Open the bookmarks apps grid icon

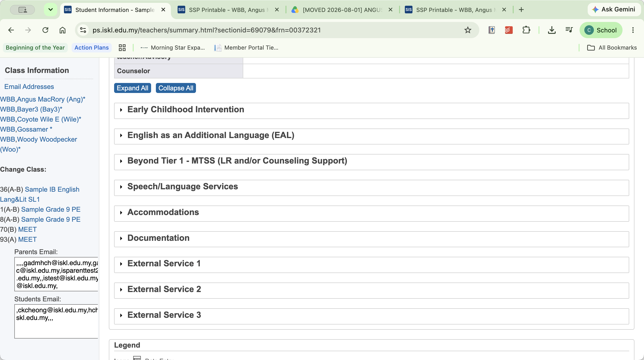pyautogui.click(x=122, y=48)
